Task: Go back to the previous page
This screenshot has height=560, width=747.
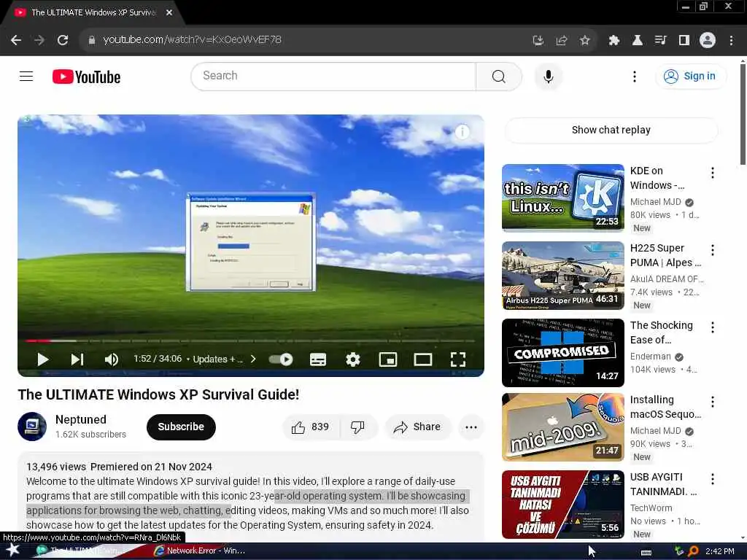Action: 16,40
